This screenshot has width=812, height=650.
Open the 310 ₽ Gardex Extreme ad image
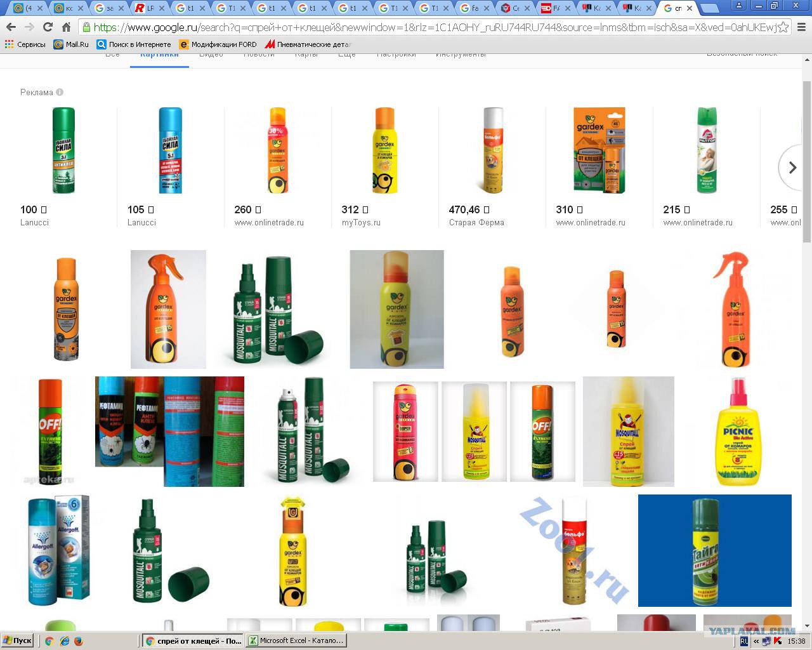coord(599,150)
